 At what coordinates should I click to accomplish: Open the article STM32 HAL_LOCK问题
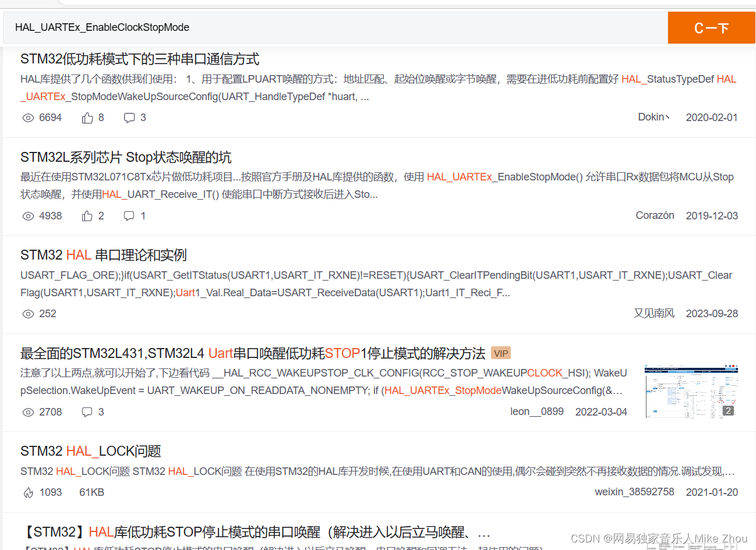[91, 450]
